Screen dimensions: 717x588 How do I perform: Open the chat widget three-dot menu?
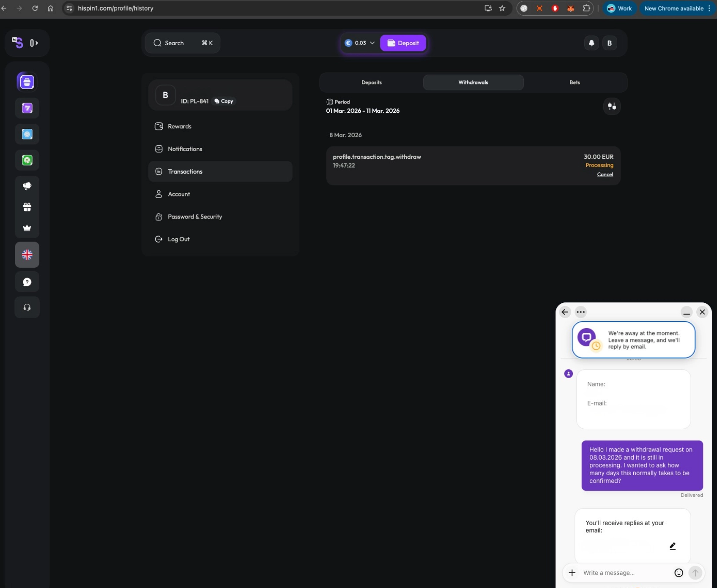(x=581, y=312)
